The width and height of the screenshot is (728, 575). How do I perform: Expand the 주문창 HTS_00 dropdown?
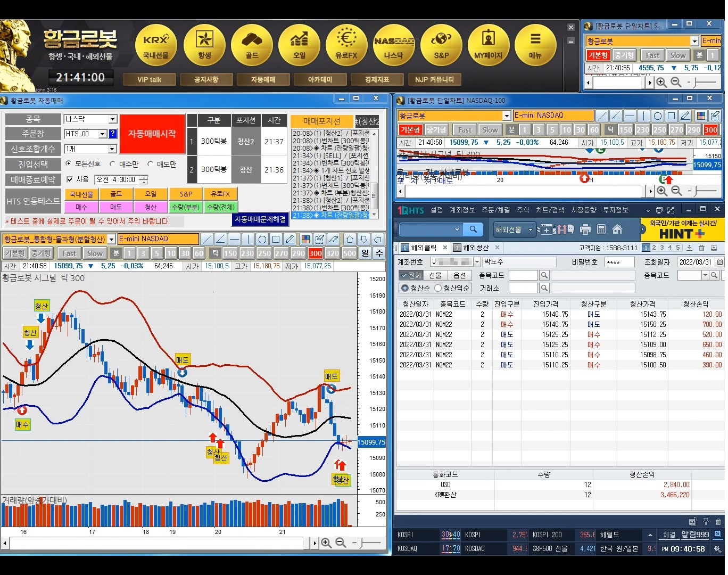[102, 134]
